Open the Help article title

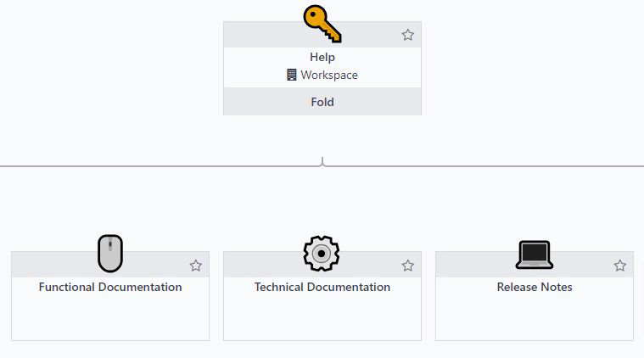[x=322, y=57]
